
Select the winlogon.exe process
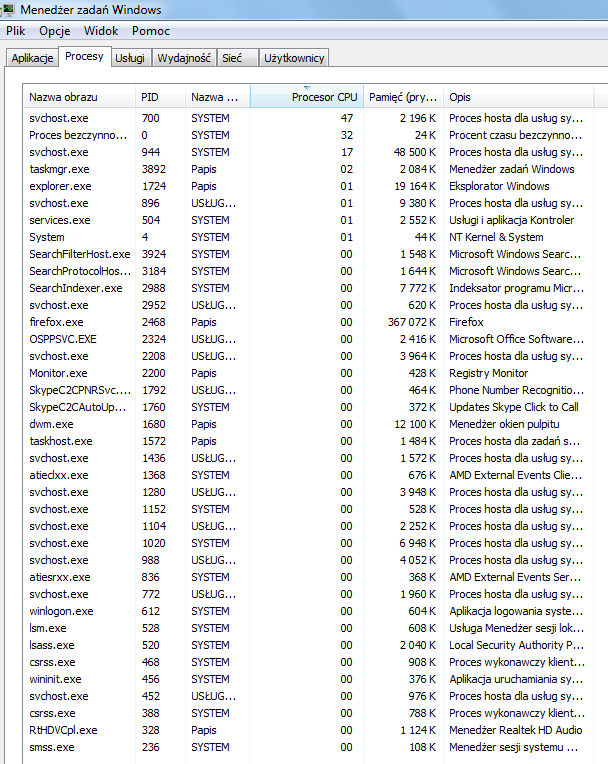click(308, 611)
